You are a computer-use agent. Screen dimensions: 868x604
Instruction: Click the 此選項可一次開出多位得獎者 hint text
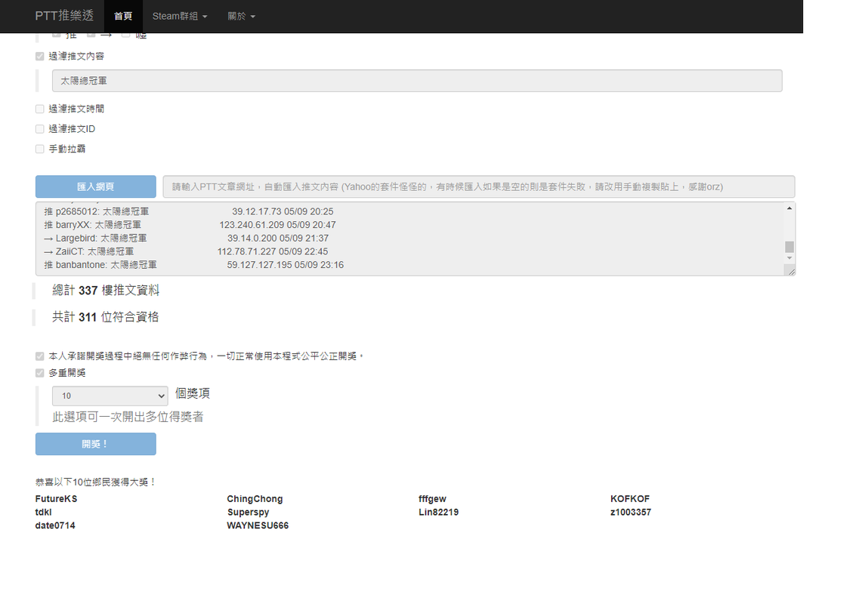pyautogui.click(x=128, y=417)
